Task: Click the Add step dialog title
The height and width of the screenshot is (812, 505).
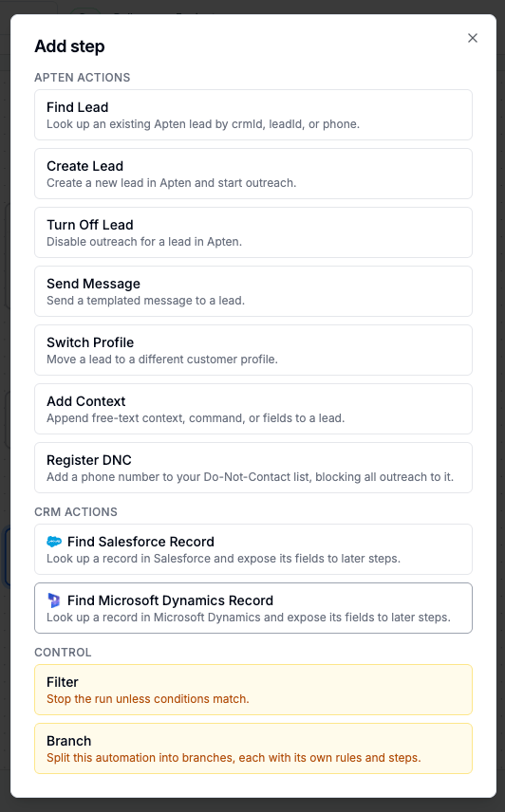Action: click(69, 46)
